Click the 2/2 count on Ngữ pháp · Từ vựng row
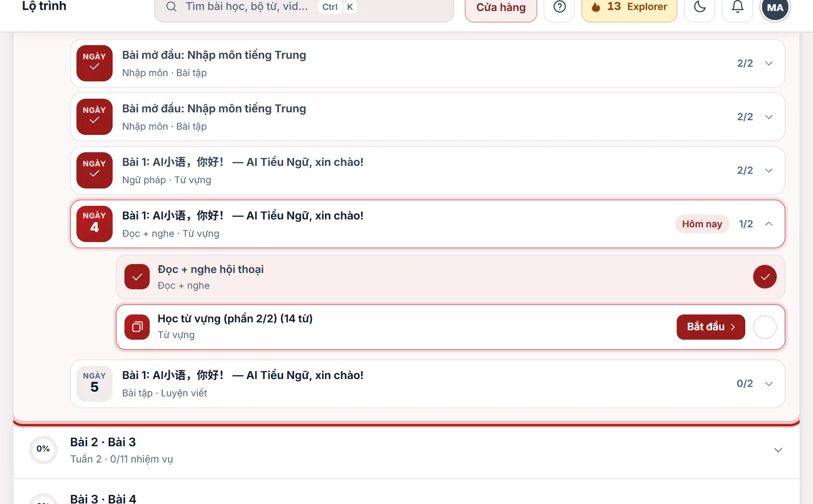This screenshot has height=504, width=813. tap(745, 170)
